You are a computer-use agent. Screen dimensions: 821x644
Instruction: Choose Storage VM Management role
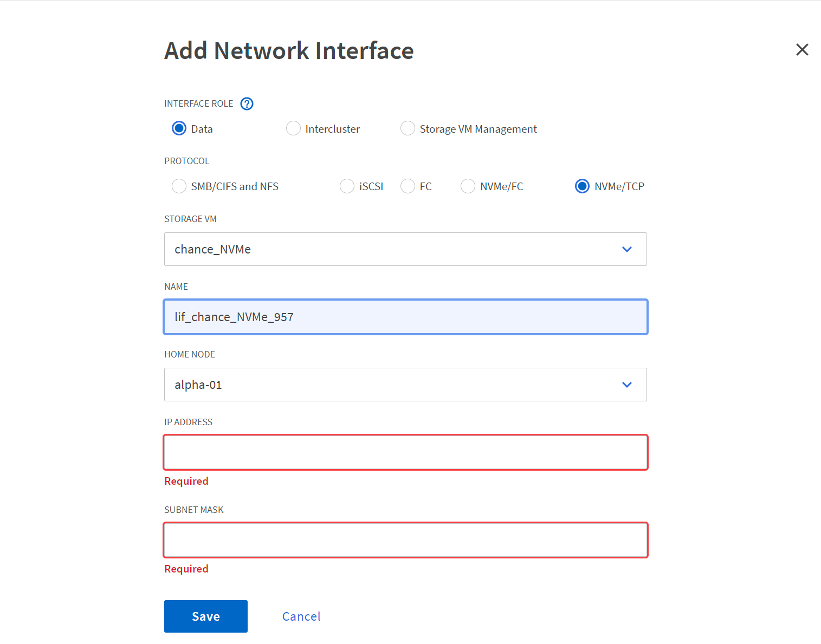408,128
